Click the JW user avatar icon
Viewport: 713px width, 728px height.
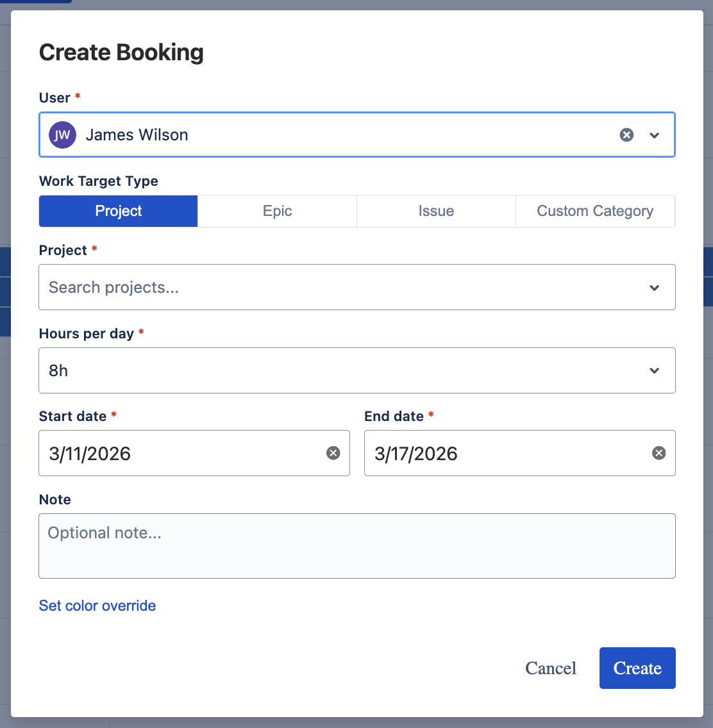[x=62, y=135]
